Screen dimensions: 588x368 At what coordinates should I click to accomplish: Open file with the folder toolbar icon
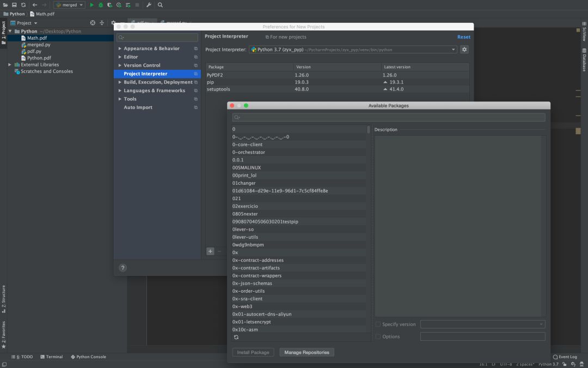5,5
